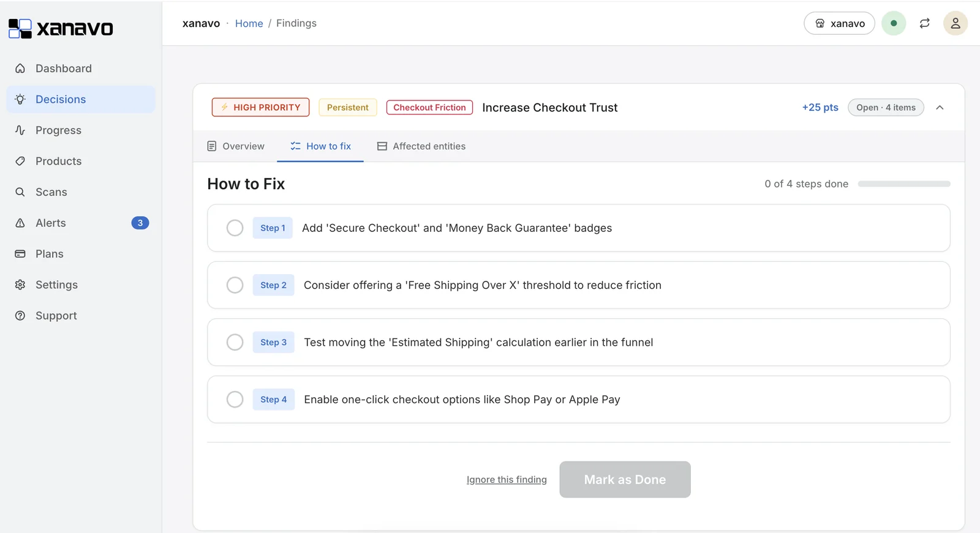
Task: Open Settings from sidebar
Action: [81, 285]
